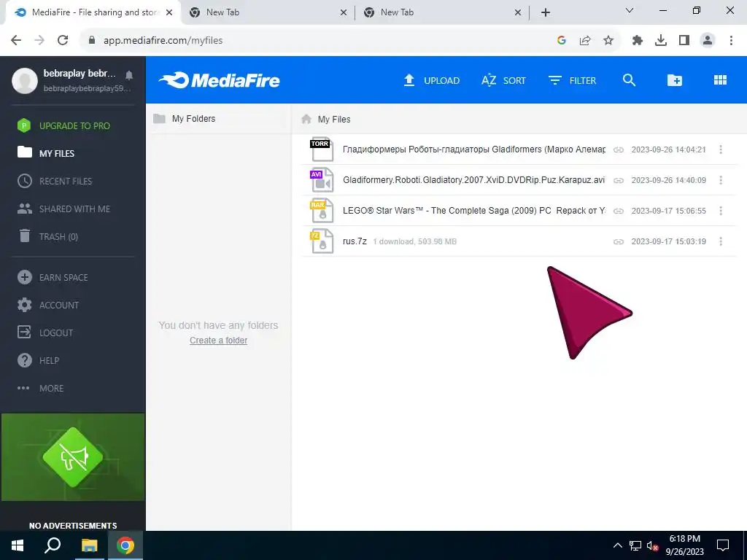
Task: Switch to grid view layout
Action: (720, 80)
